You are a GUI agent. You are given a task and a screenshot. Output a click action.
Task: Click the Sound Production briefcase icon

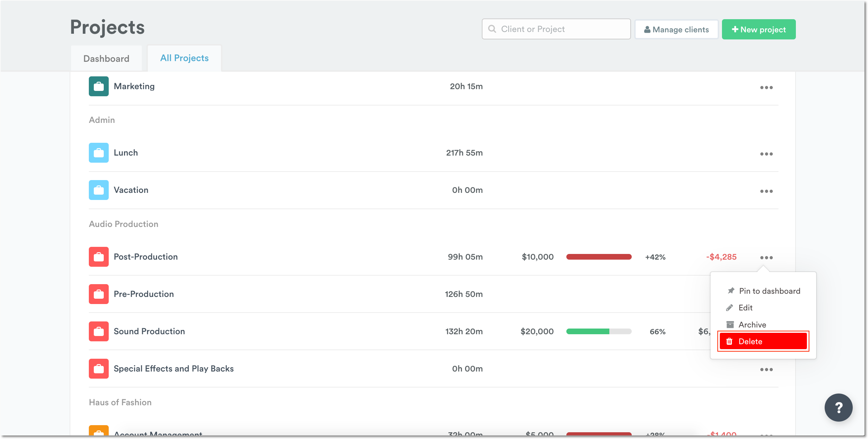coord(98,331)
